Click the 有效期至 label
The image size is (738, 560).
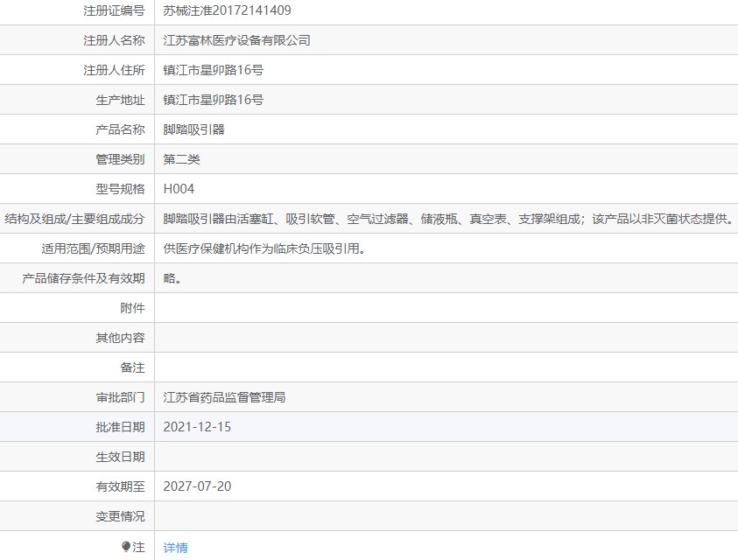click(121, 486)
